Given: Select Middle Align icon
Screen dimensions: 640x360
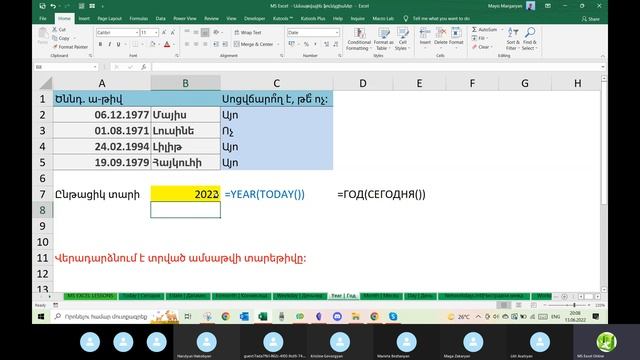Looking at the screenshot, I should point(196,32).
